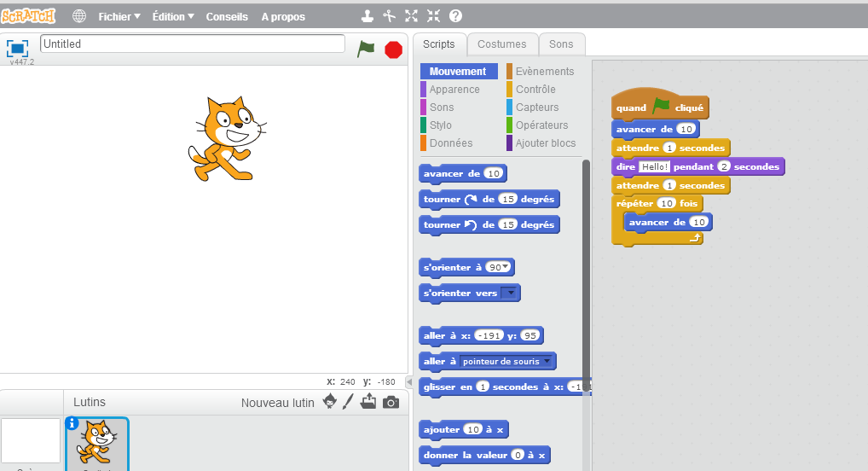Open block help question mark icon
Screen dimensions: 868x471
point(455,16)
